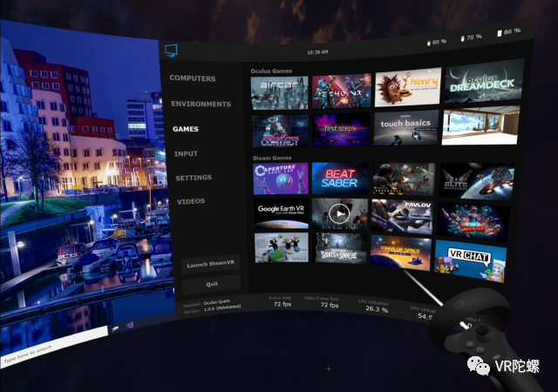Click the Launch SteamVR button
Image resolution: width=558 pixels, height=392 pixels.
[x=211, y=264]
